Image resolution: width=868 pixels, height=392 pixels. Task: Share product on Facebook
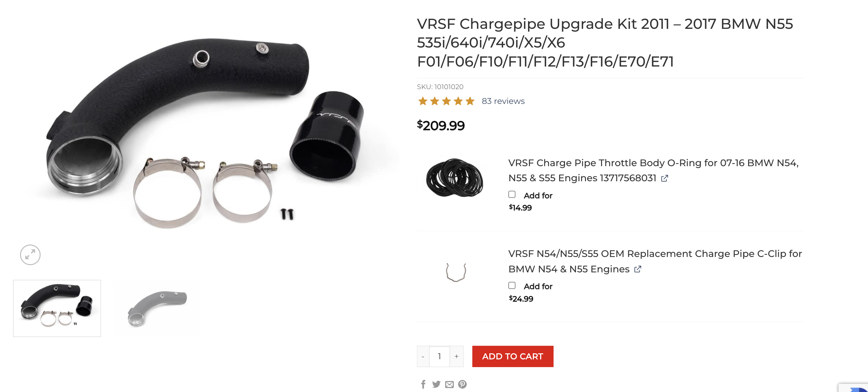(x=423, y=384)
